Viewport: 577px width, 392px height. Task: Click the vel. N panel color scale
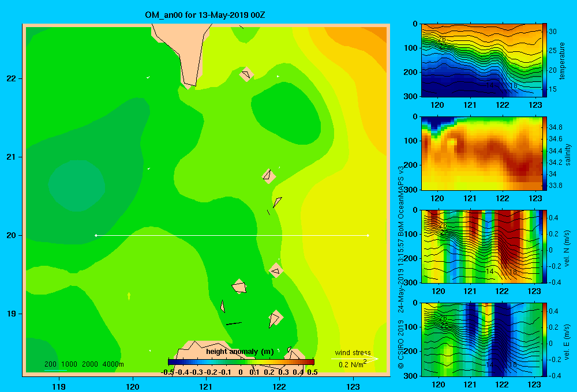tap(545, 246)
